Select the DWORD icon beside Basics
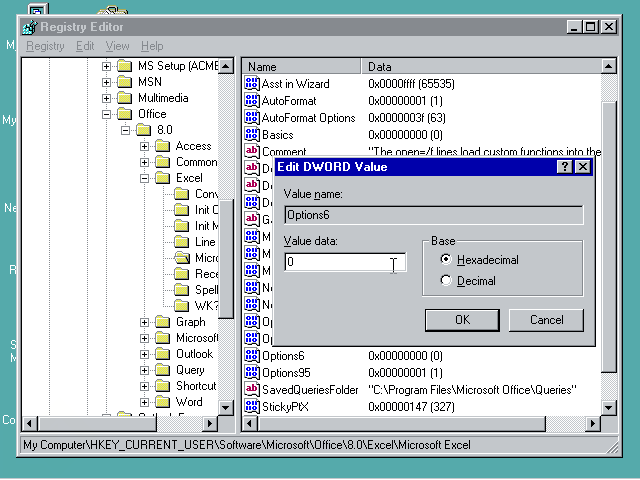The image size is (640, 480). (252, 134)
